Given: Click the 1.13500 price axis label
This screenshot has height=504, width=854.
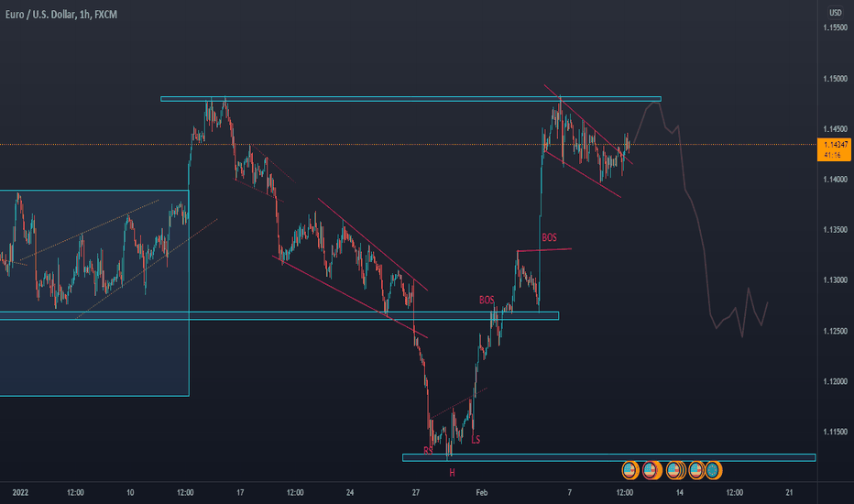Looking at the screenshot, I should pyautogui.click(x=835, y=229).
